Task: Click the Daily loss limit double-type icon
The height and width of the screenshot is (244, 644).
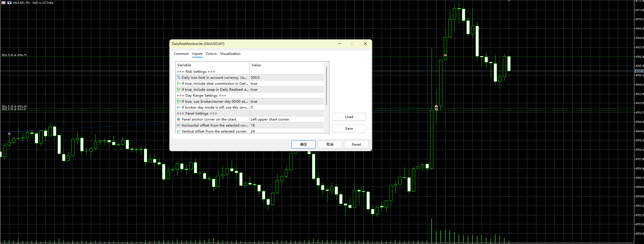Action: click(x=179, y=77)
